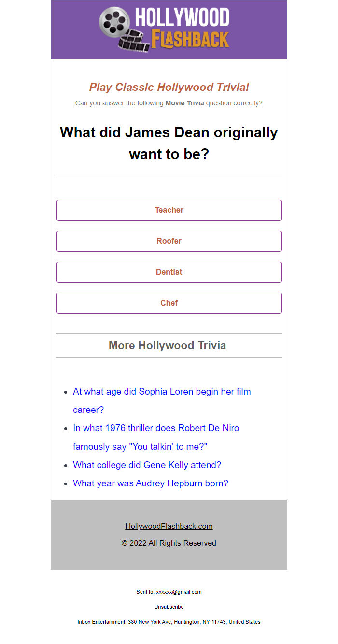Image resolution: width=338 pixels, height=644 pixels.
Task: Click the "Sent to" gmail address
Action: click(x=179, y=592)
